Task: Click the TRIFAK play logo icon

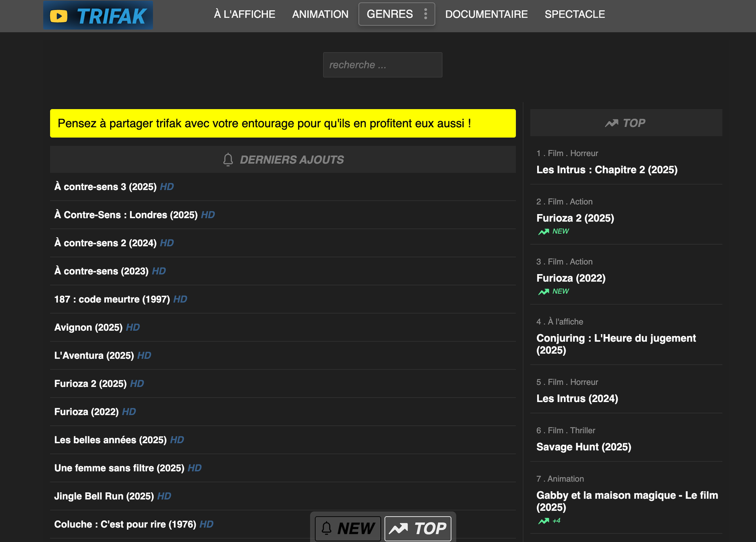Action: [x=59, y=17]
